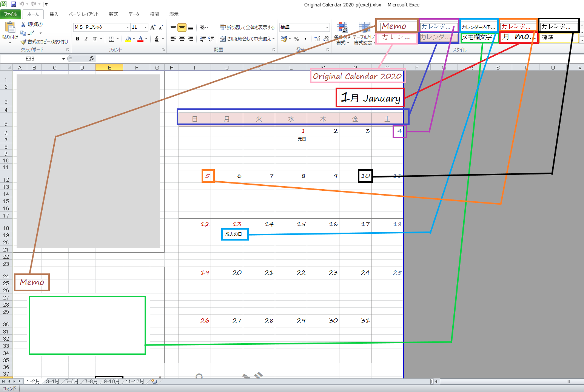Decrease font size with small A icon
Screen dimensions: 584x392
(x=161, y=27)
